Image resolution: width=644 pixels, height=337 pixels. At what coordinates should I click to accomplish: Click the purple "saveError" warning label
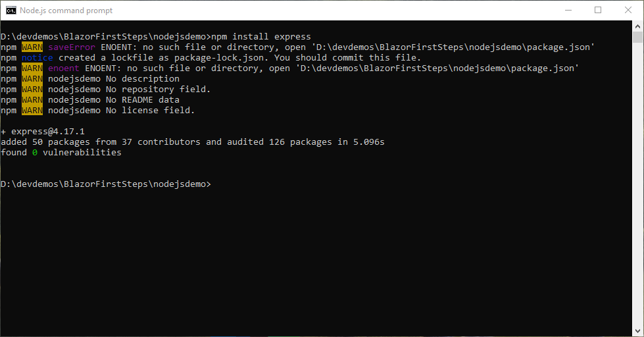[72, 47]
